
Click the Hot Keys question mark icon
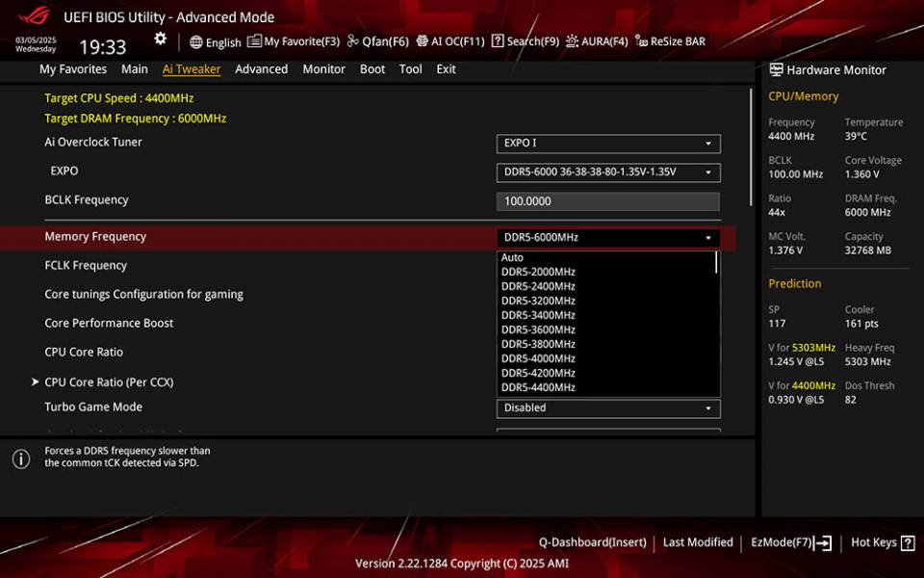point(908,542)
